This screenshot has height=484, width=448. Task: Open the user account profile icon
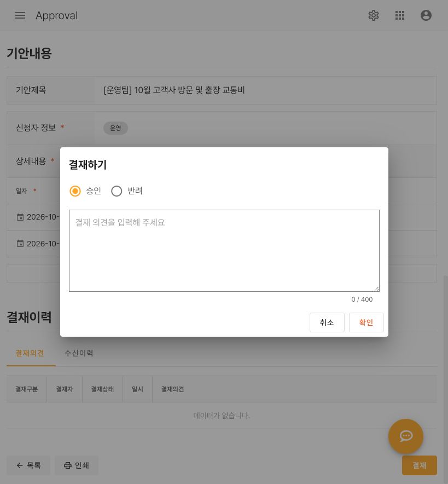point(426,15)
